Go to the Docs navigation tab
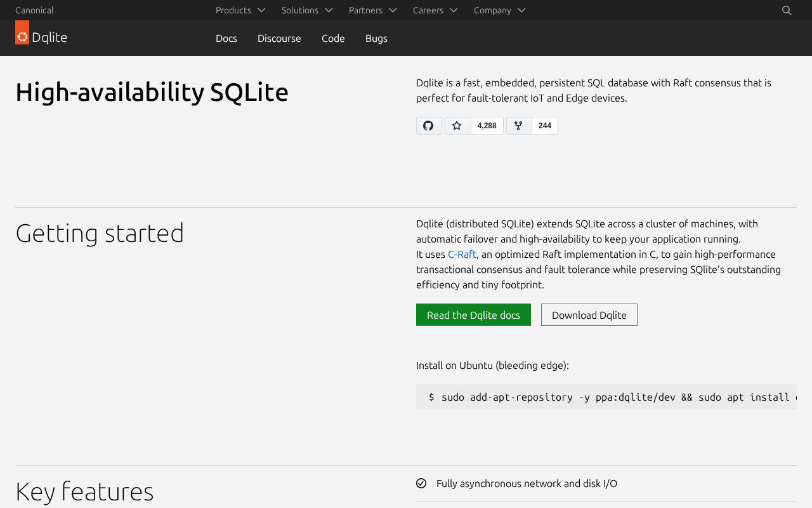The width and height of the screenshot is (812, 508). pos(226,38)
